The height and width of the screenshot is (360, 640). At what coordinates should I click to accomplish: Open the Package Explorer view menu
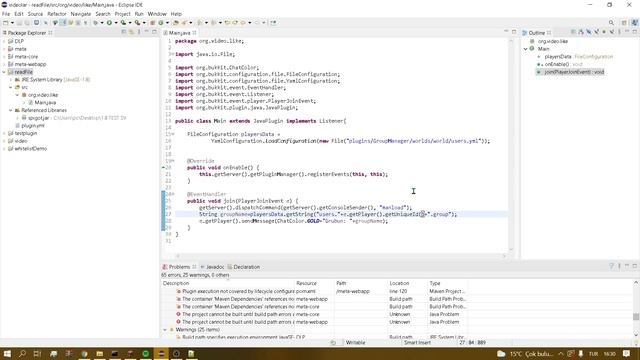point(139,32)
